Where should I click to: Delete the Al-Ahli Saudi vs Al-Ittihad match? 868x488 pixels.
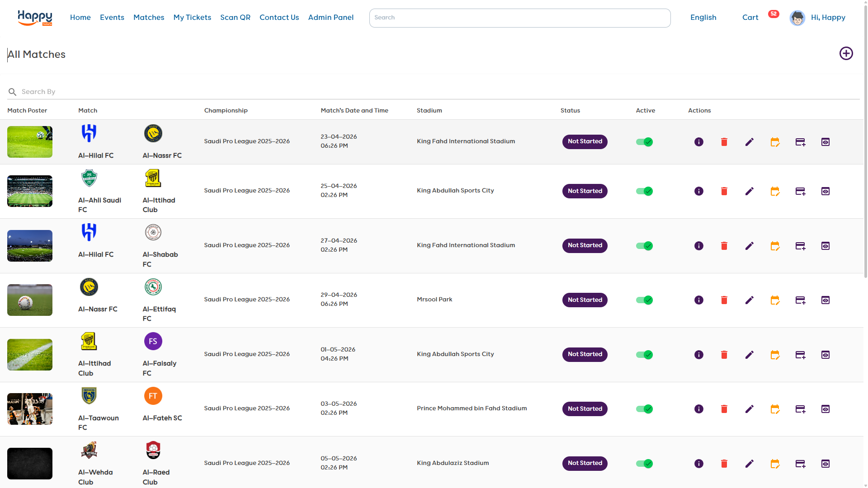[724, 191]
